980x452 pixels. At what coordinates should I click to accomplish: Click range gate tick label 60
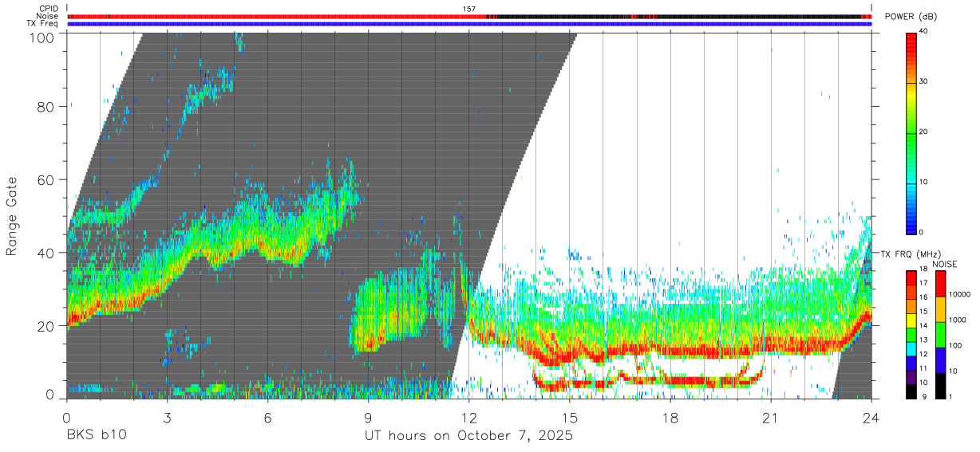tap(46, 179)
